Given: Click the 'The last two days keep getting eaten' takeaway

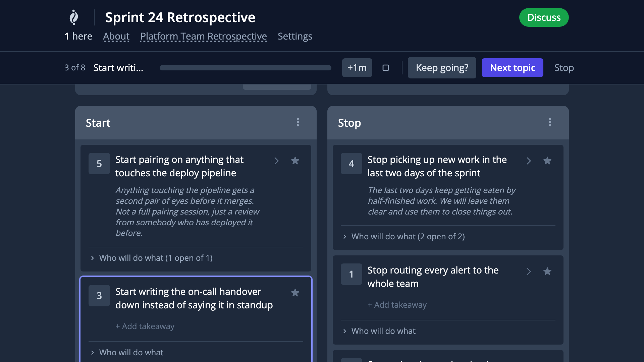Looking at the screenshot, I should (441, 201).
